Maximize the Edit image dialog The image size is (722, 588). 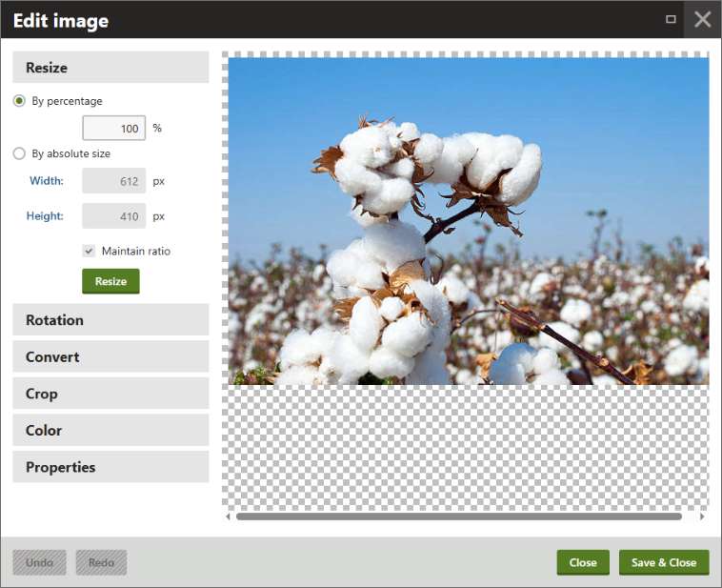pos(671,19)
